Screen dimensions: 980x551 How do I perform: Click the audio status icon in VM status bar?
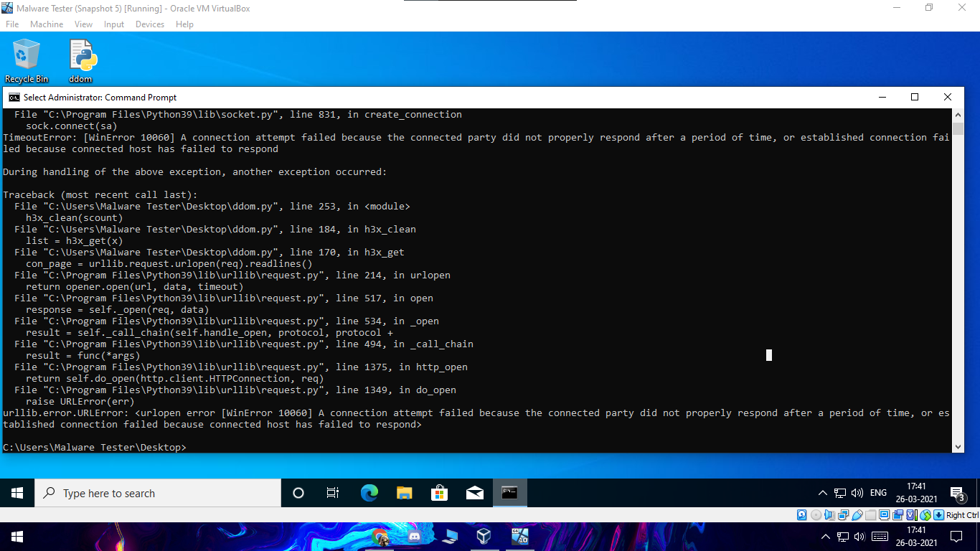coord(830,514)
